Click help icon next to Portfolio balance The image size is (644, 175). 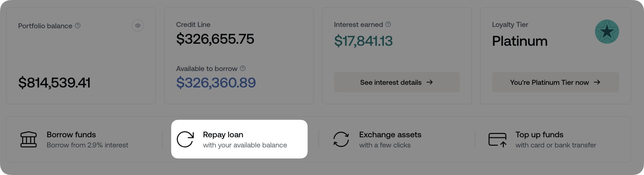coord(78,26)
